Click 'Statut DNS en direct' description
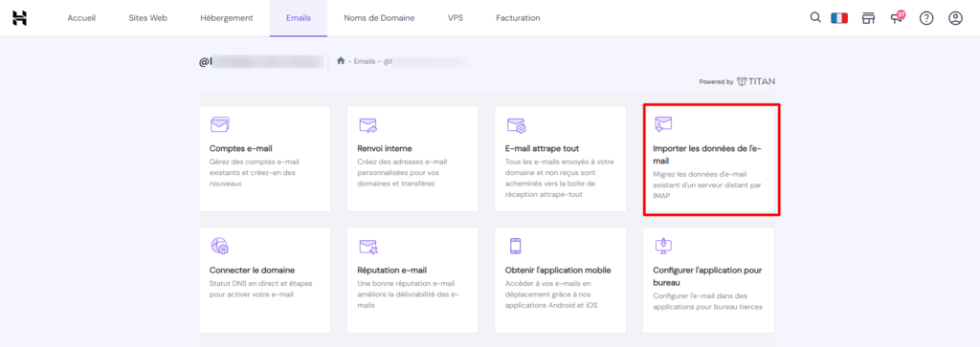980x347 pixels. tap(260, 289)
